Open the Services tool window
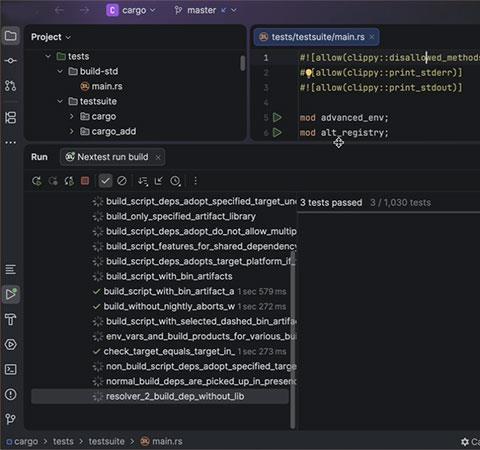480x450 pixels. tap(10, 344)
